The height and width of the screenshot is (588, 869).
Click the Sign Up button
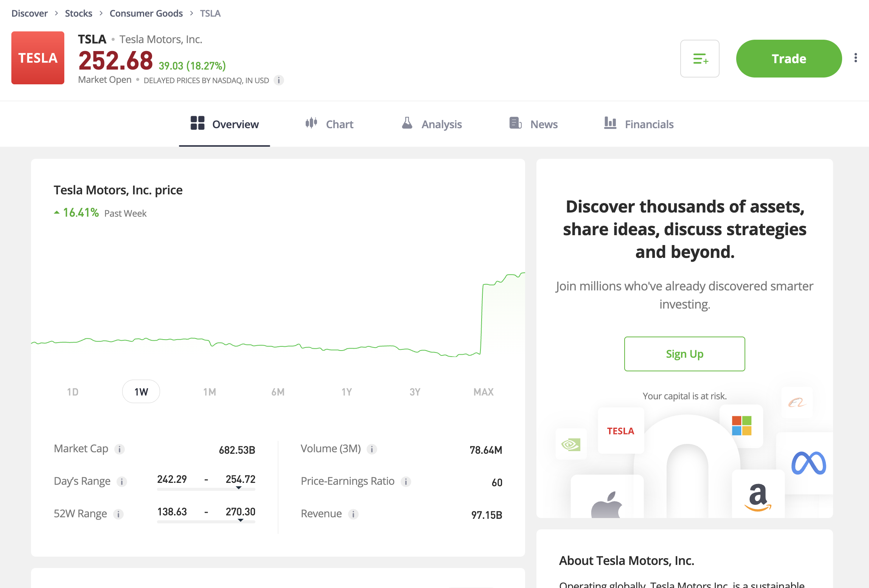[684, 354]
